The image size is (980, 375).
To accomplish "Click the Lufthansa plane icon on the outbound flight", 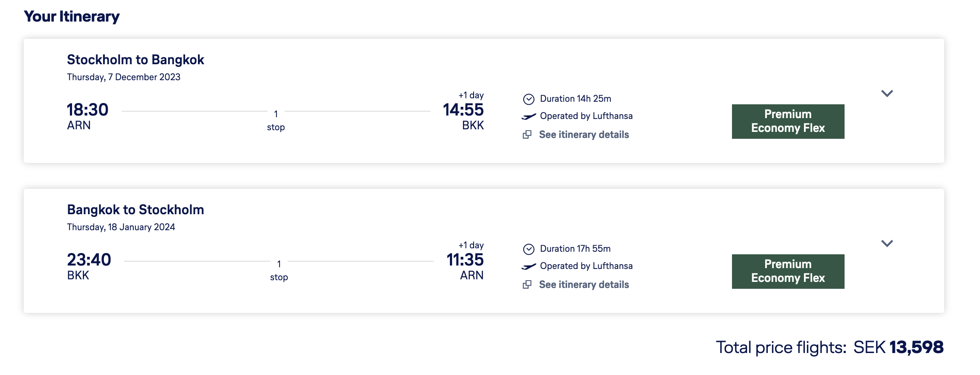I will pos(528,116).
